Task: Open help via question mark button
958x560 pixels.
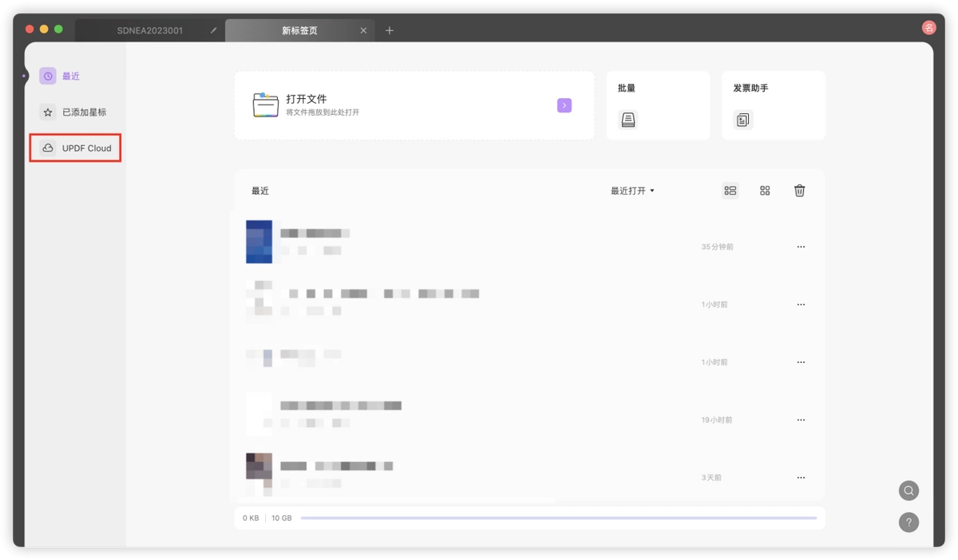Action: point(909,523)
